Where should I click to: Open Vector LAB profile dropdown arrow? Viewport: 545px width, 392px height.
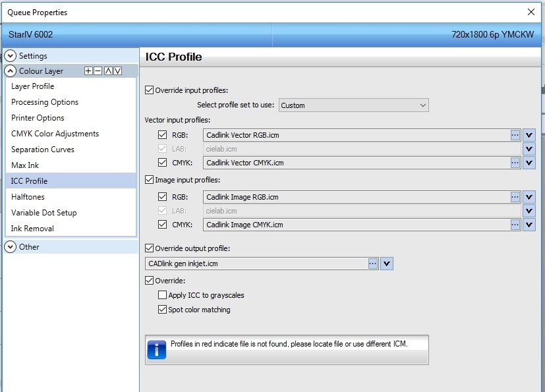[529, 149]
